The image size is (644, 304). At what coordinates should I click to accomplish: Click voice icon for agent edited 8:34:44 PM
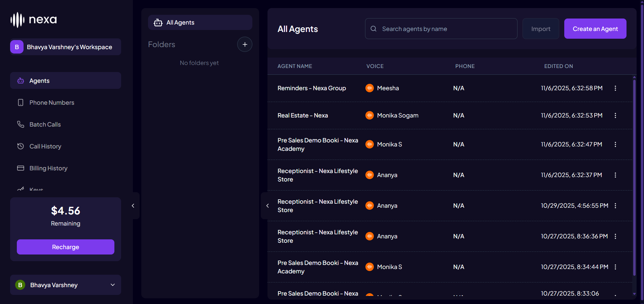coord(369,267)
